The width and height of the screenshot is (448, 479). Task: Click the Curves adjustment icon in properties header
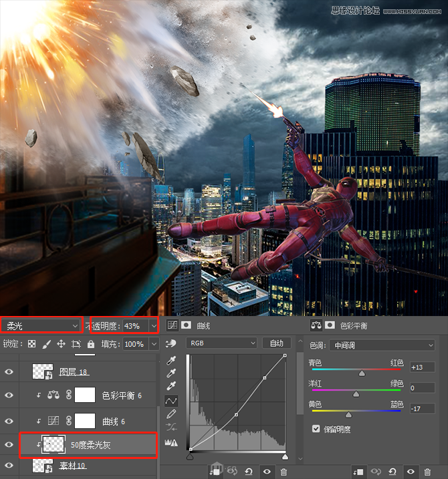pos(172,325)
